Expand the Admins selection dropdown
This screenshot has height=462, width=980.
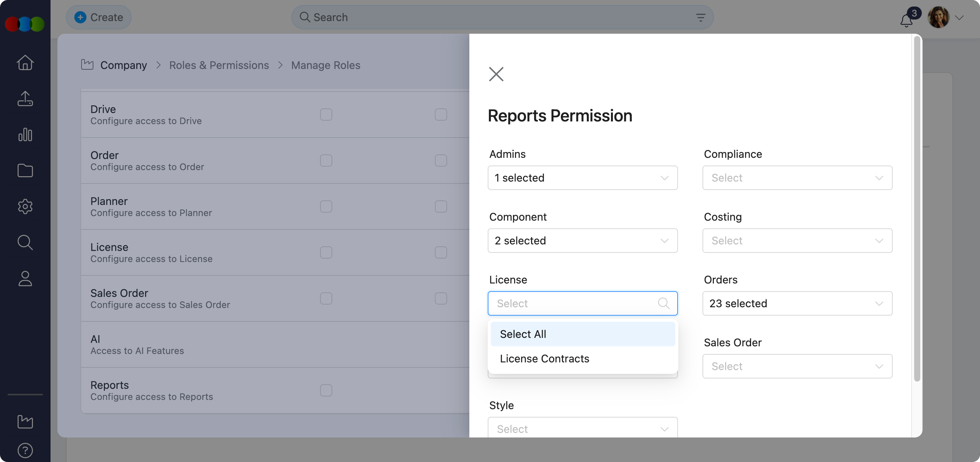pos(582,177)
